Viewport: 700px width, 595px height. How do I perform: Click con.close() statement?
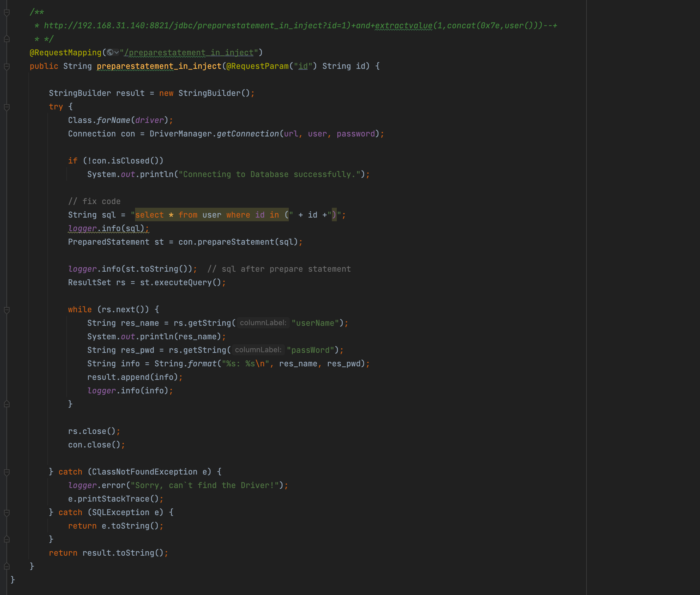[x=97, y=445]
